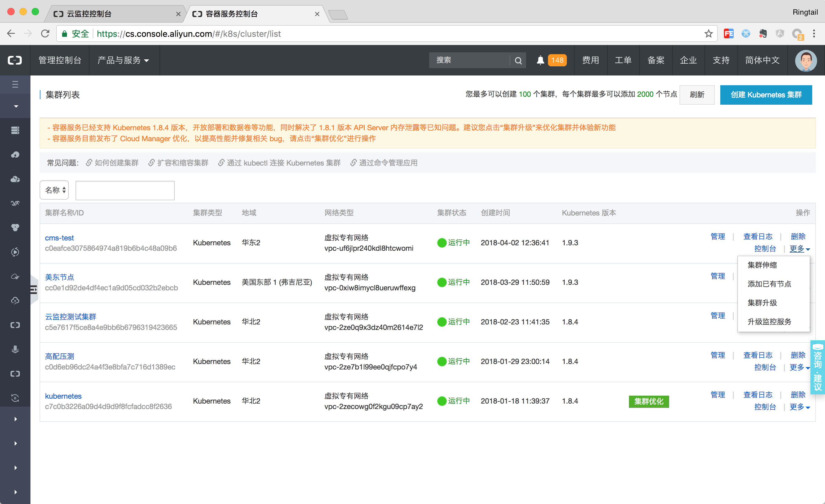This screenshot has width=825, height=504.
Task: Go back with the browser back arrow
Action: 11,33
